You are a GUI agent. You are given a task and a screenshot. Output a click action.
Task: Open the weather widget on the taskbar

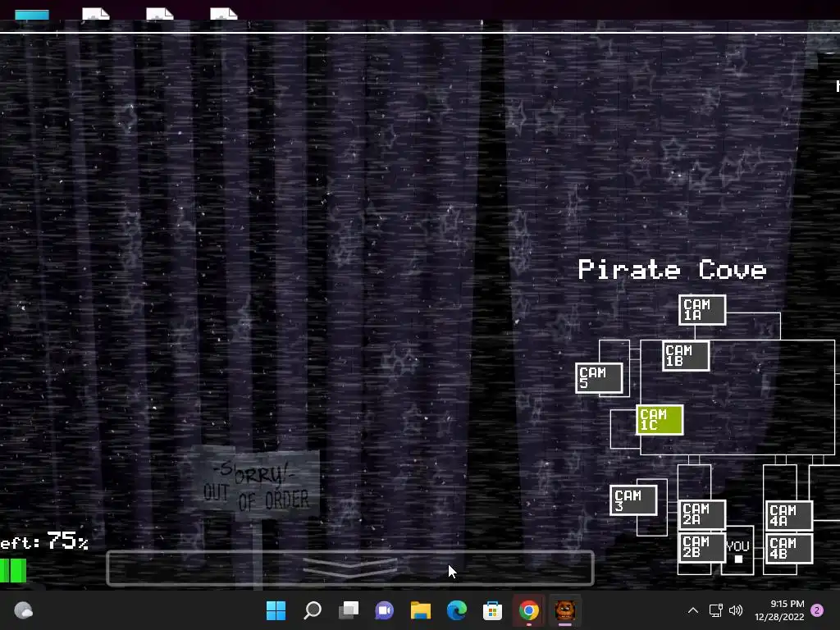pyautogui.click(x=23, y=610)
